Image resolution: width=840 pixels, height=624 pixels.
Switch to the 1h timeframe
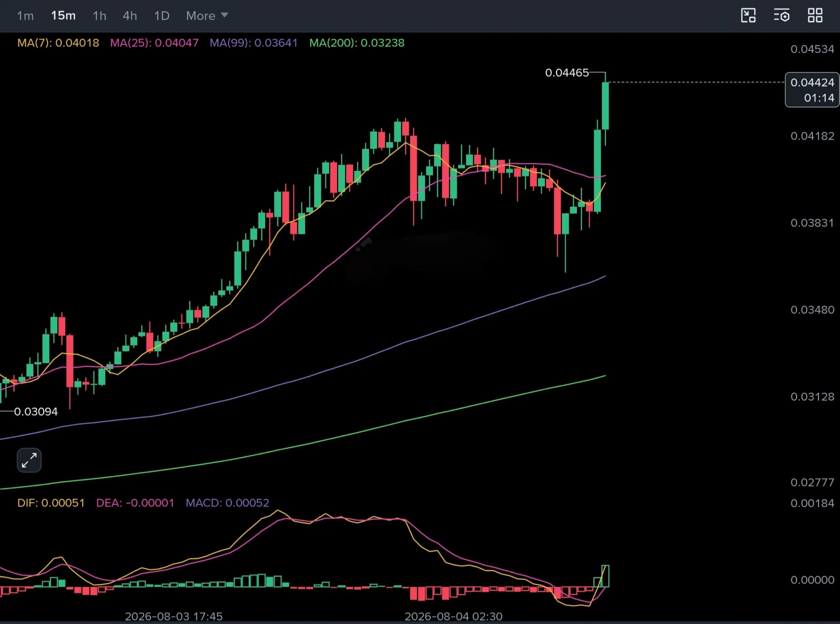tap(100, 16)
